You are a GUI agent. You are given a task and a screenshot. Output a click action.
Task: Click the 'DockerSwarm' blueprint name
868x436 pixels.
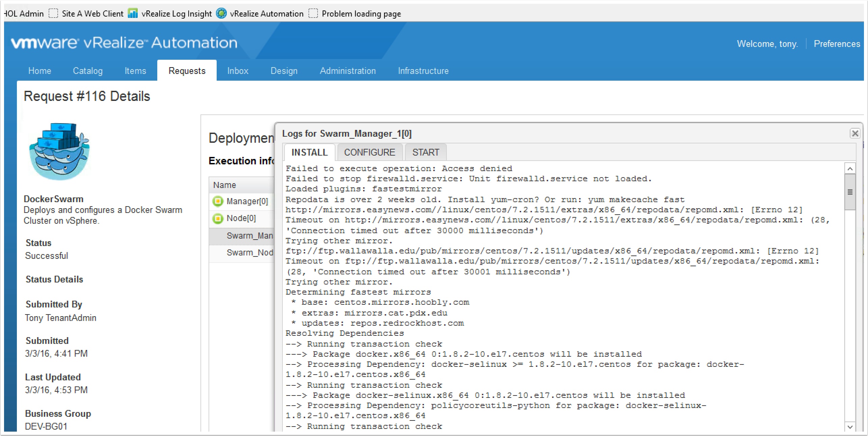[54, 199]
